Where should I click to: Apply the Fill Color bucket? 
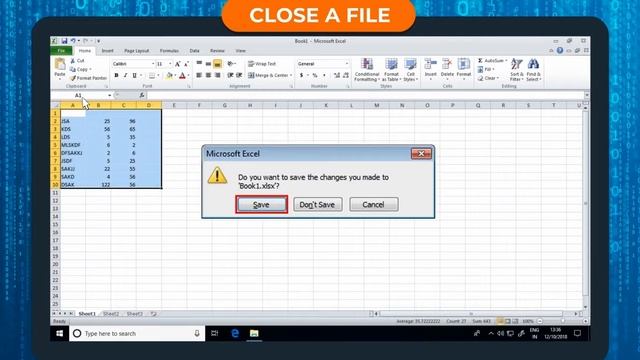169,75
